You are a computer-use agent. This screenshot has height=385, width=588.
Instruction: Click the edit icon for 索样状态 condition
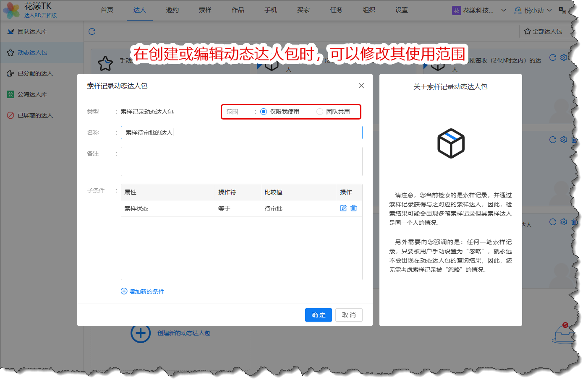click(343, 208)
